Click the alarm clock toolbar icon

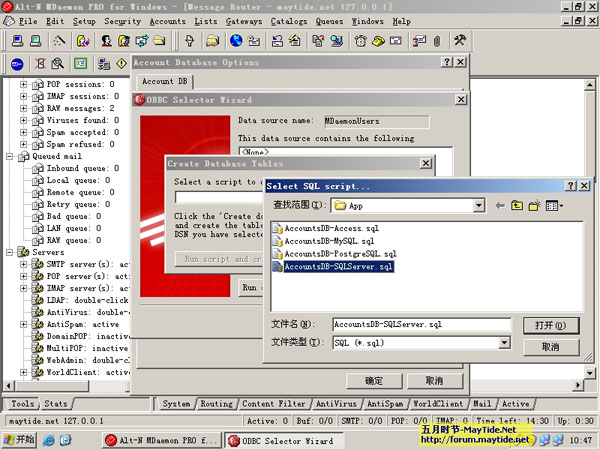point(360,41)
